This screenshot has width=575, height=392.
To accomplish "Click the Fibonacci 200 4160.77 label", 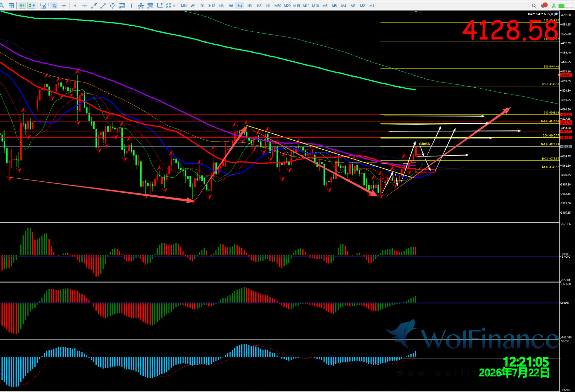I will (551, 135).
